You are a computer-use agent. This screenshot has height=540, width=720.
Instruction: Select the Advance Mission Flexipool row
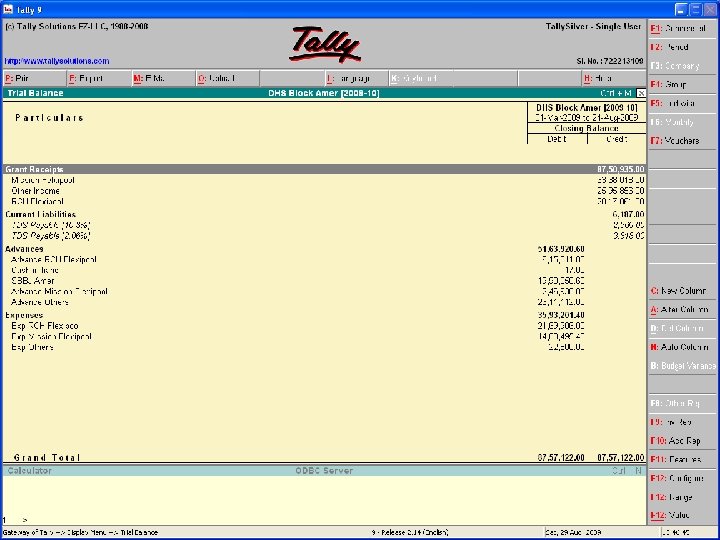point(324,292)
